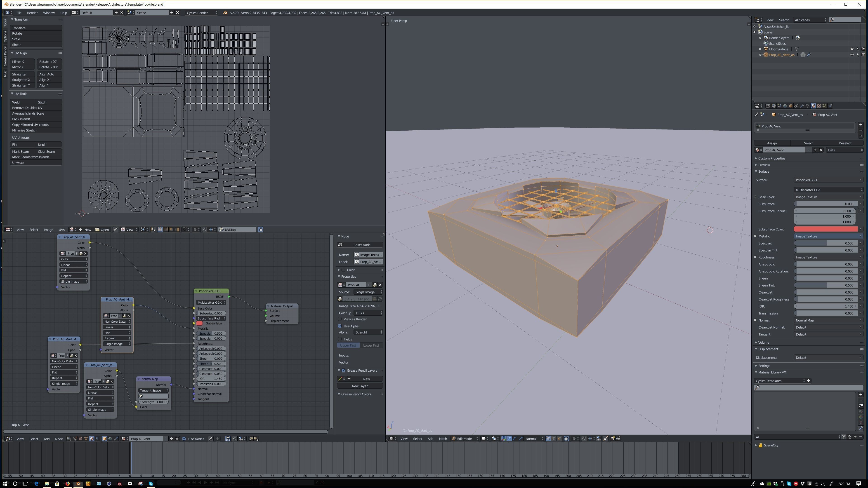
Task: Uncheck the Use Alpha checkbox
Action: coord(340,326)
